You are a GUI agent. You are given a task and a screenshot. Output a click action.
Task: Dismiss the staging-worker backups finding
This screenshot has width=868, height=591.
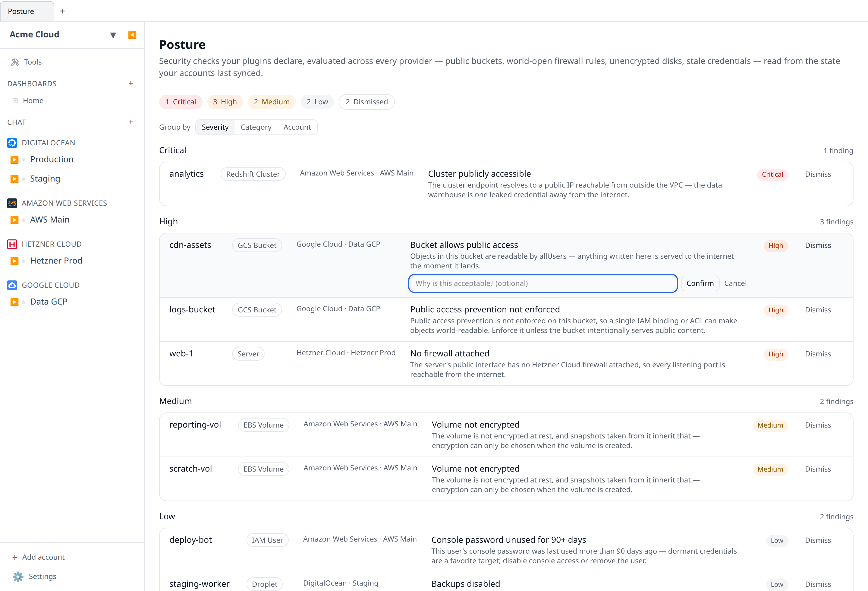[818, 585]
